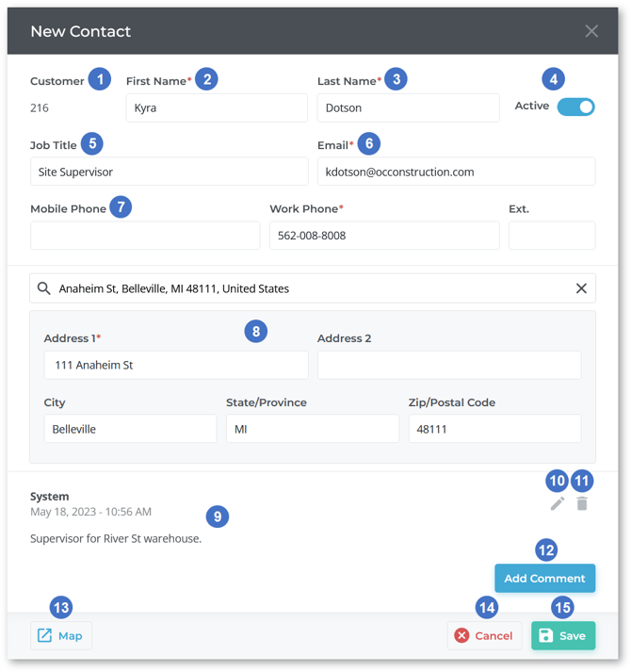Screen dimensions: 631x672
Task: Click the State/Province field
Action: tap(313, 429)
